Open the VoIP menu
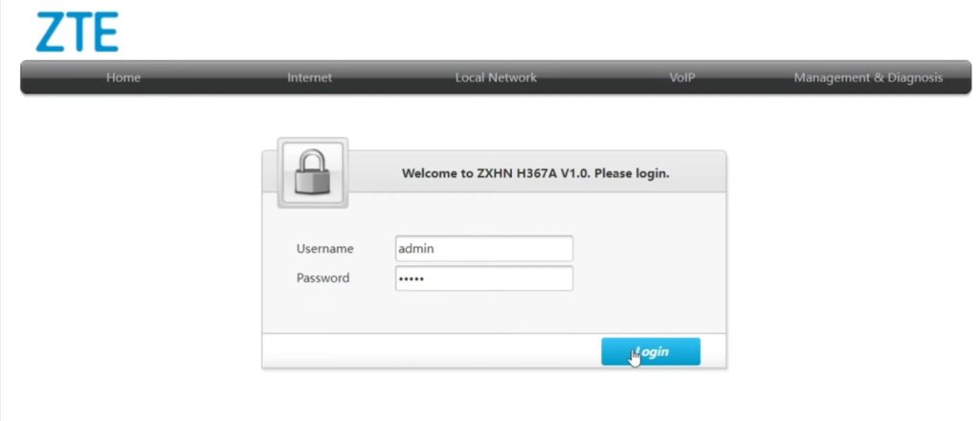This screenshot has width=980, height=421. coord(682,78)
